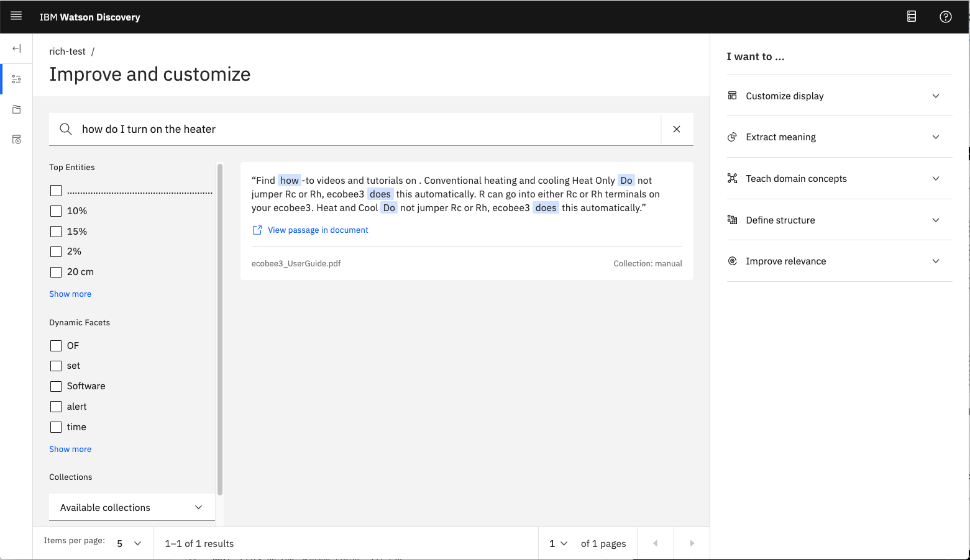Expand the Teach domain concepts chevron
The image size is (970, 560).
936,179
